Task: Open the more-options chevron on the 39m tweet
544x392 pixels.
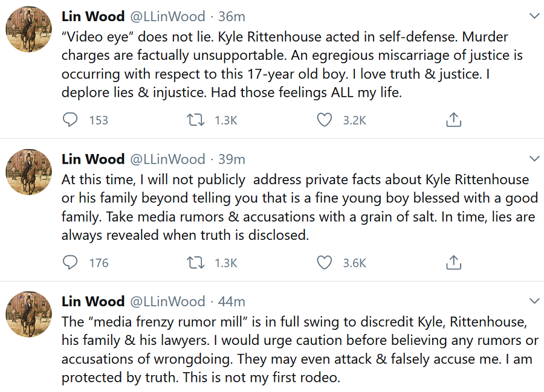Action: [x=534, y=159]
